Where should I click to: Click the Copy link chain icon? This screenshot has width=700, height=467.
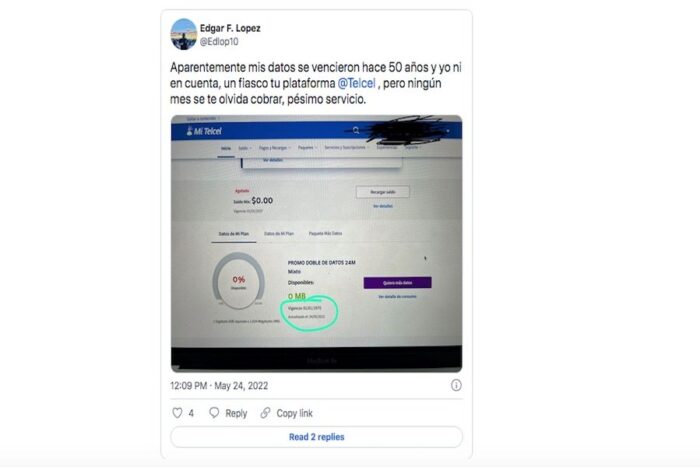click(266, 413)
